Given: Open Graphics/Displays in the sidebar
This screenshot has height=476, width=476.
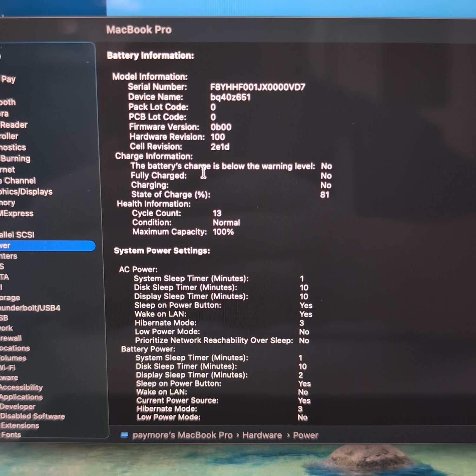Looking at the screenshot, I should [26, 192].
